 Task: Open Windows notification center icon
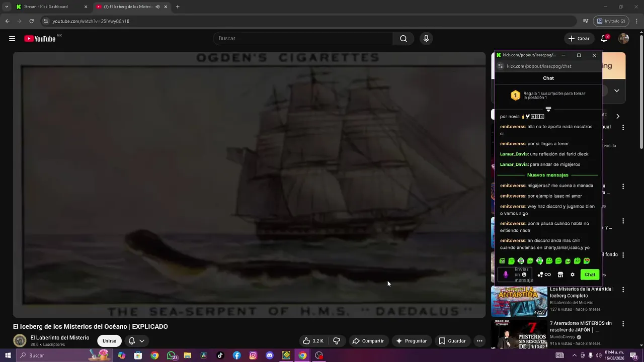click(x=633, y=355)
